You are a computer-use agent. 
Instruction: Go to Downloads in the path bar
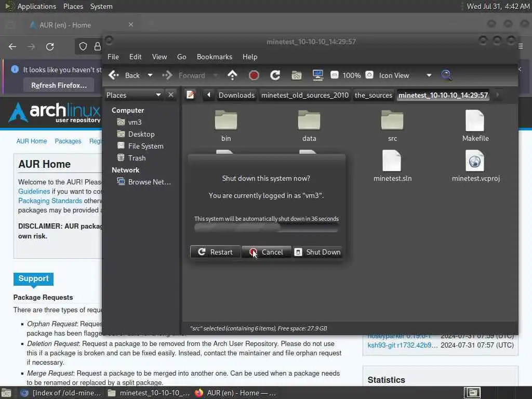click(236, 95)
